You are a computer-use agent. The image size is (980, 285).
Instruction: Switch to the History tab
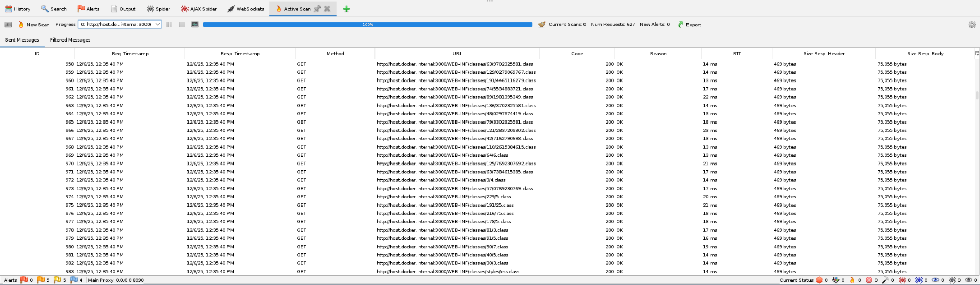coord(18,9)
